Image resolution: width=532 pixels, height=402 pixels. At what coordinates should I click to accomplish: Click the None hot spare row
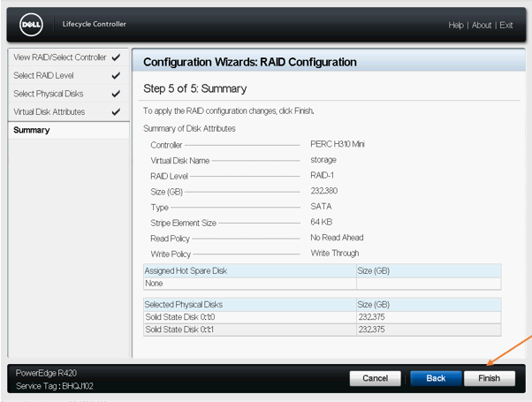pos(322,284)
